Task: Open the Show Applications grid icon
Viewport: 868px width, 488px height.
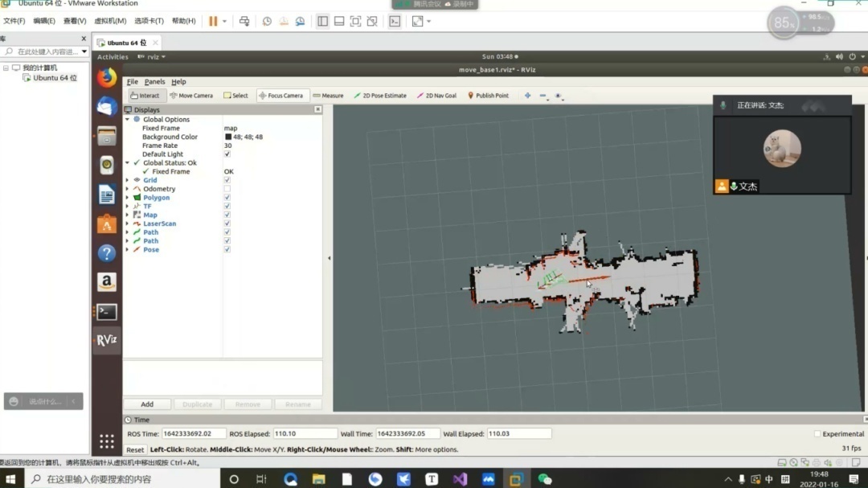Action: point(107,441)
